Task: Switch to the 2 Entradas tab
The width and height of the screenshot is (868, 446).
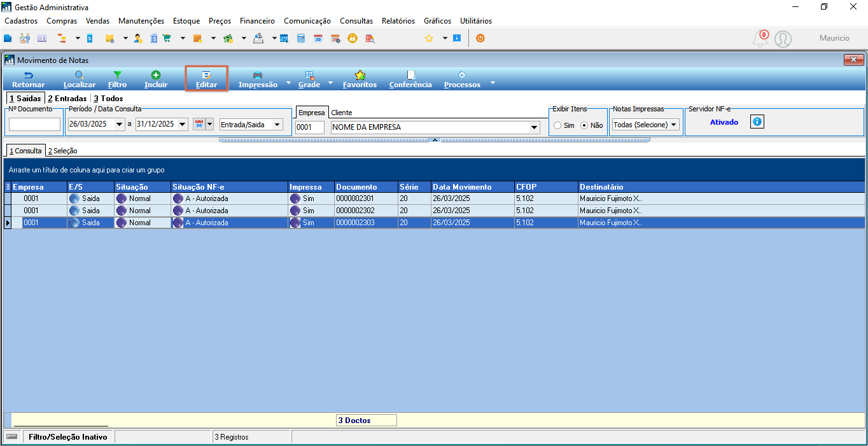Action: 67,99
